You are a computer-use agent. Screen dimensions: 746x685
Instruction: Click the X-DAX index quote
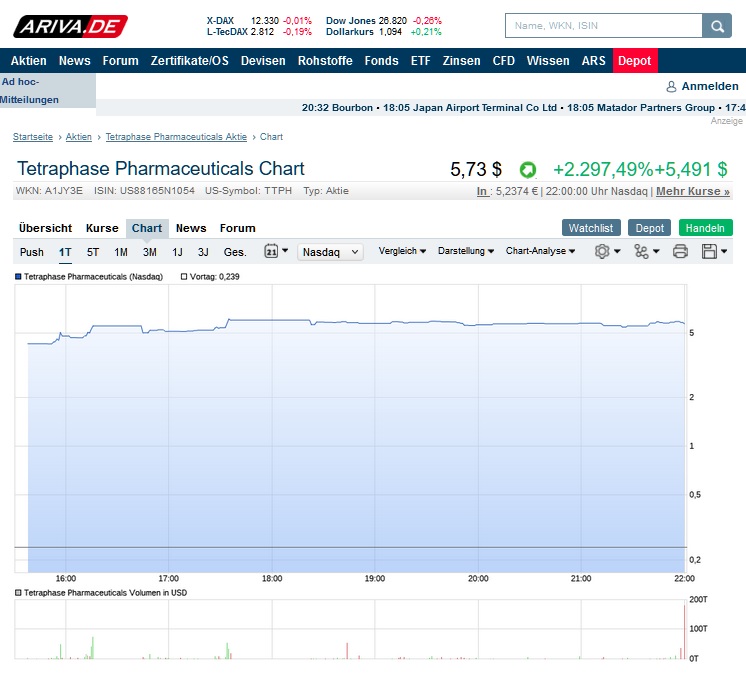(259, 20)
